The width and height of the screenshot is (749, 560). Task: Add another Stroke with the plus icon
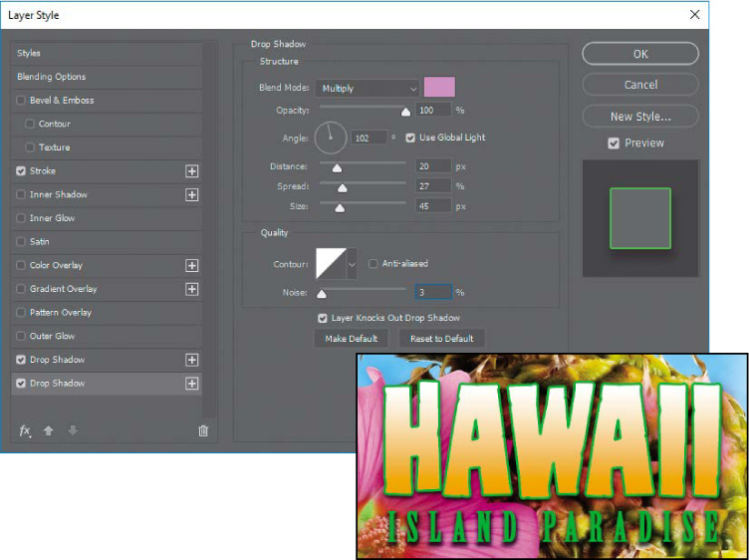(192, 171)
